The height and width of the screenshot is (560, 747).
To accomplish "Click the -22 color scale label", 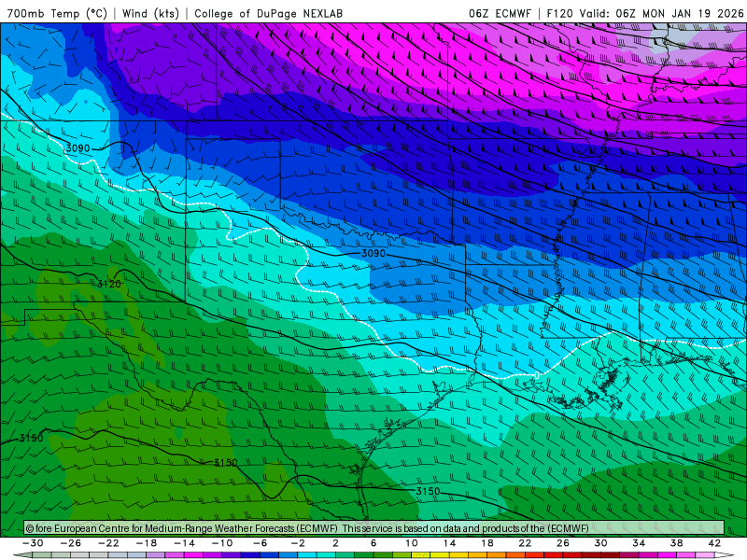I will (x=108, y=543).
